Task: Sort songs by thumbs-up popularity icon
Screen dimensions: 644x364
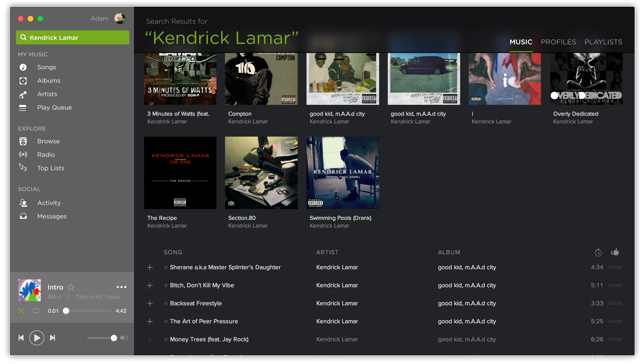Action: coord(615,252)
